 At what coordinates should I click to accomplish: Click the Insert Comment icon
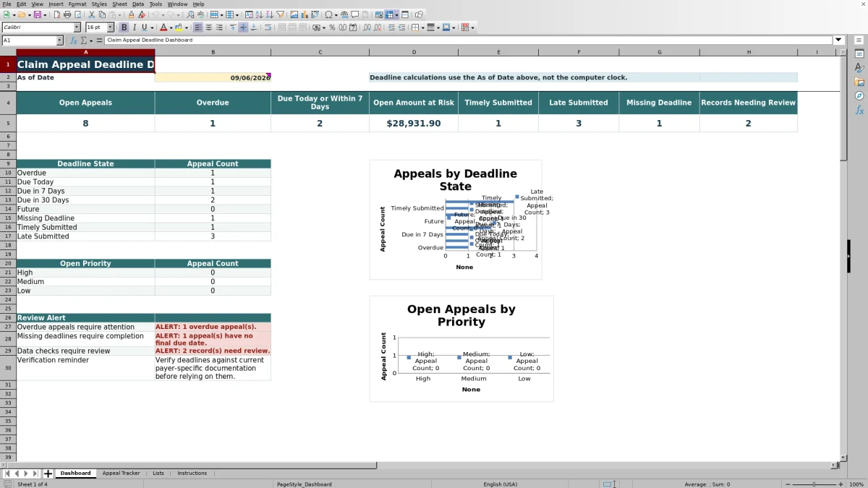pyautogui.click(x=355, y=14)
